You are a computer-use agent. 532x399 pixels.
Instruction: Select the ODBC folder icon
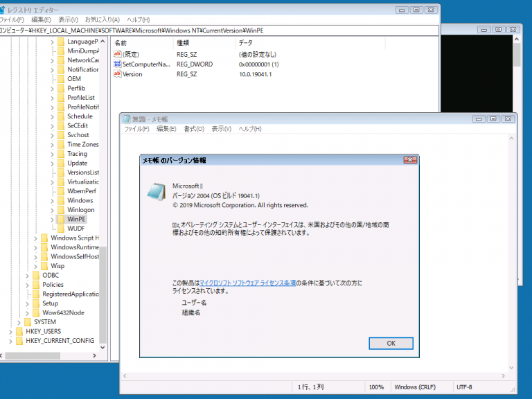coord(36,275)
